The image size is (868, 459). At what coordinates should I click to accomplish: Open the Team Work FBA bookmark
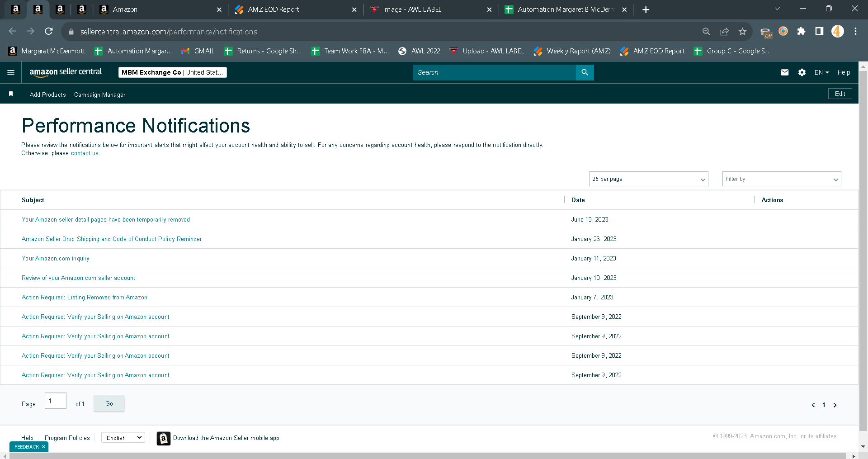(x=350, y=51)
